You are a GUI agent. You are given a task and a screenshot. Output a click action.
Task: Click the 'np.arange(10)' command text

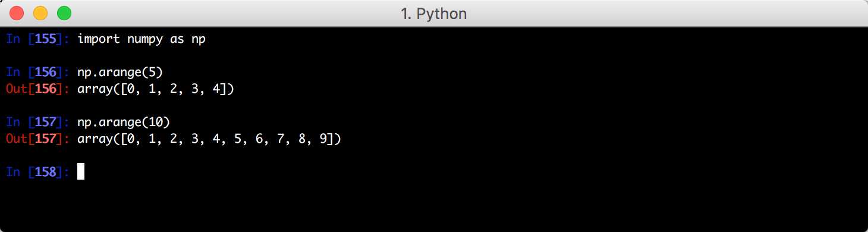click(124, 123)
